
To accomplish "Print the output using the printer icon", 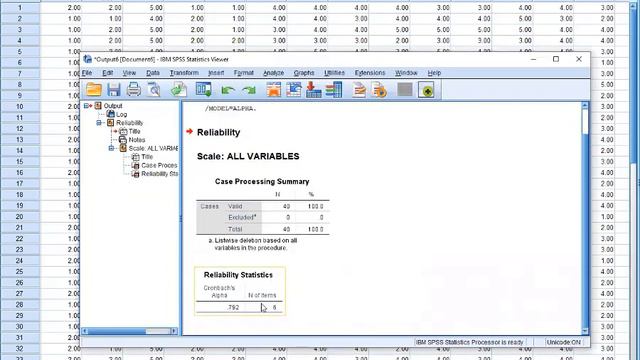I will pyautogui.click(x=133, y=89).
